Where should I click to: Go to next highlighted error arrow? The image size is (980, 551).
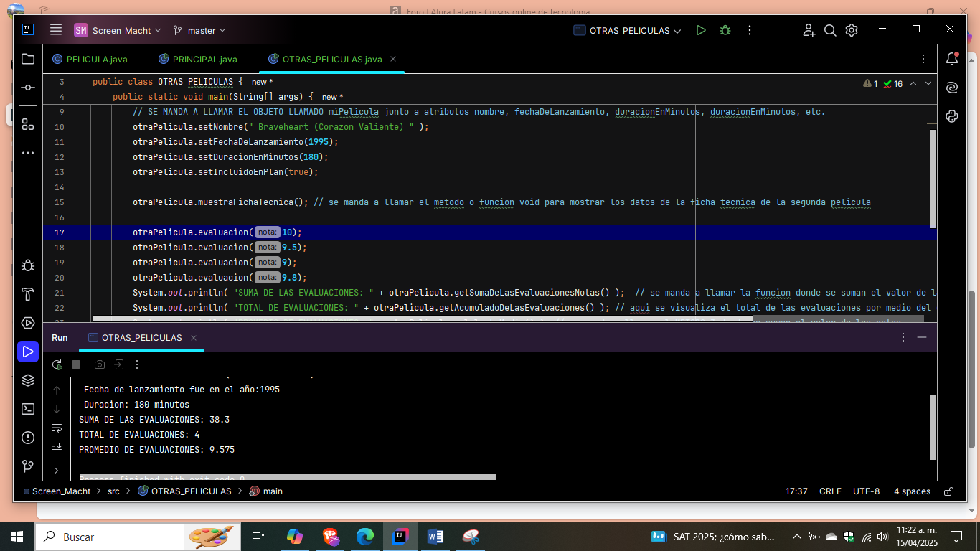coord(928,83)
